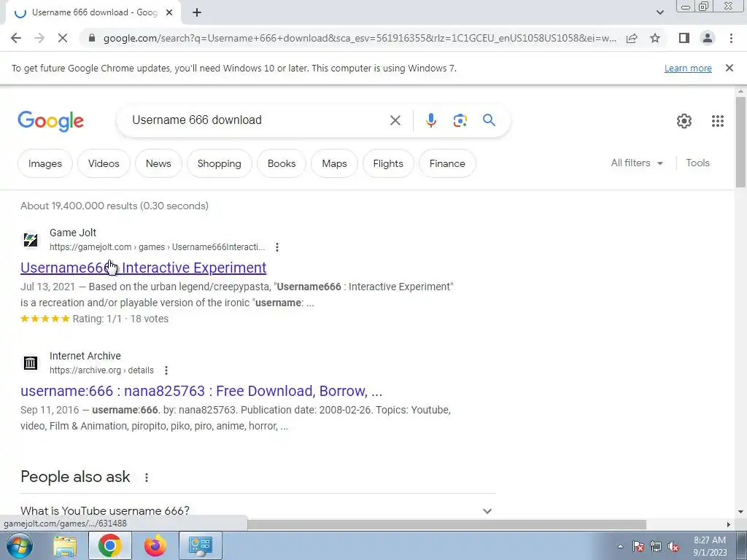This screenshot has width=747, height=560.
Task: Go back using the browser back arrow
Action: 16,38
